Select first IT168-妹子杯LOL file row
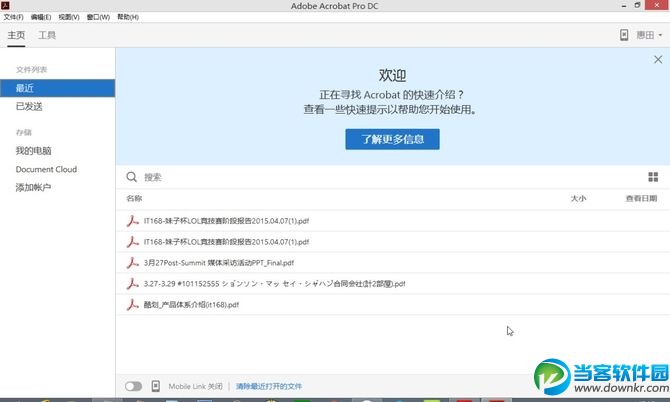Screen dimensions: 670x402 pyautogui.click(x=393, y=221)
